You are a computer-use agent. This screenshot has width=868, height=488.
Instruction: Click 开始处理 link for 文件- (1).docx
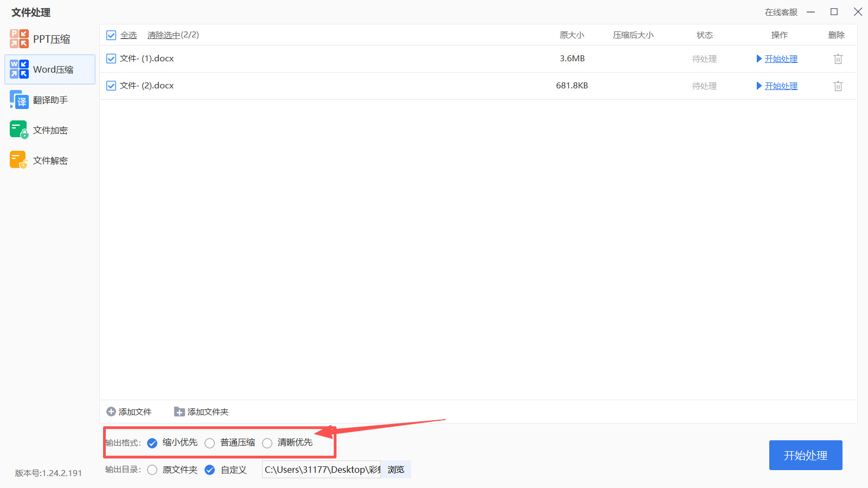click(x=781, y=59)
